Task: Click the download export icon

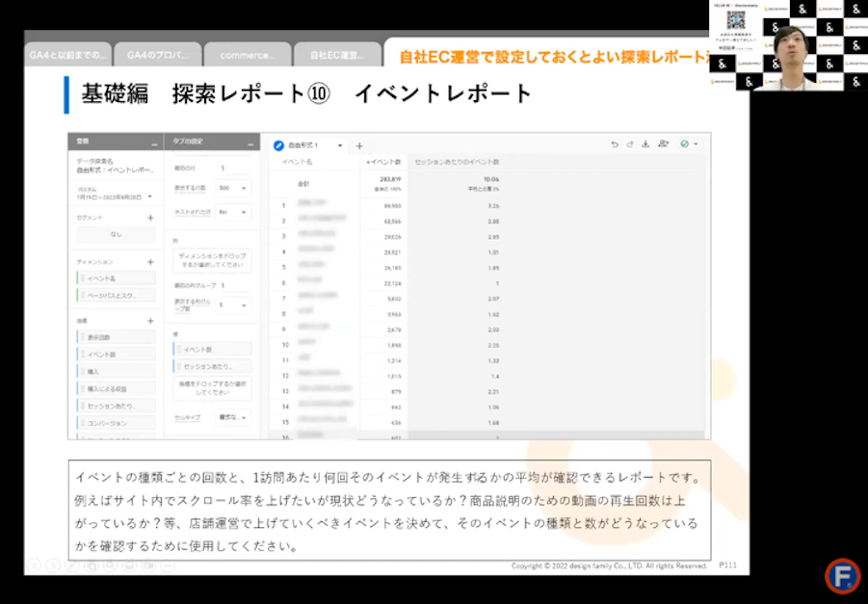Action: (x=645, y=144)
